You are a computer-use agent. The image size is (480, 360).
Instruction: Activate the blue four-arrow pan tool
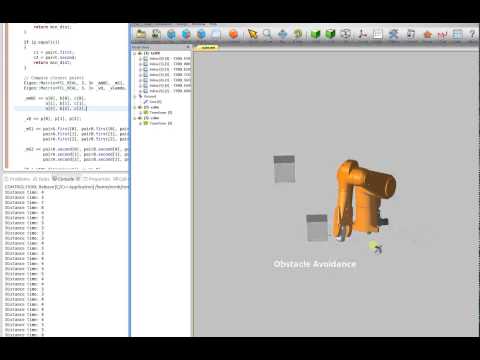[283, 34]
